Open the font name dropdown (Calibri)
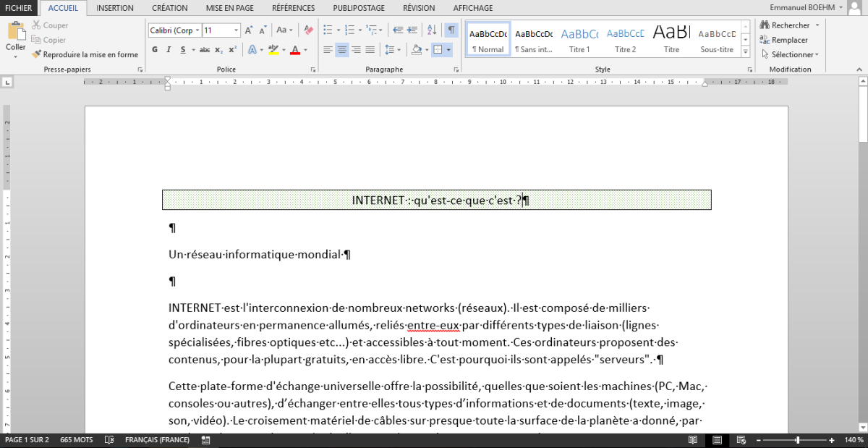 point(197,30)
